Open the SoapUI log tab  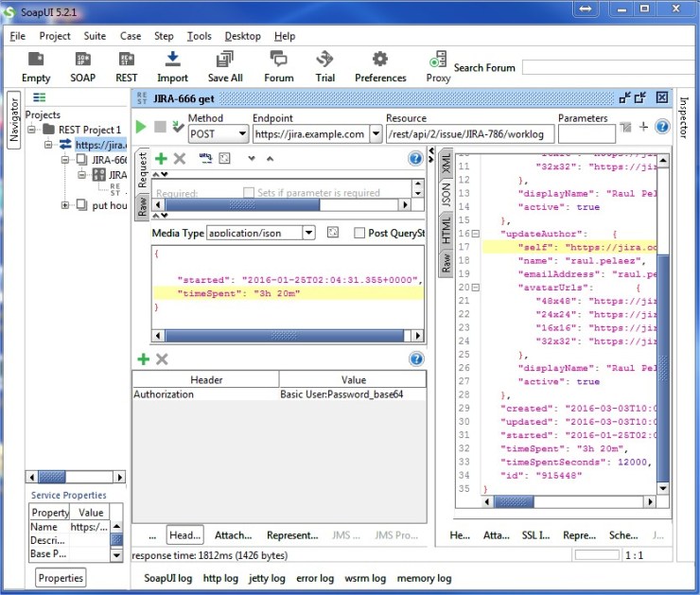167,578
